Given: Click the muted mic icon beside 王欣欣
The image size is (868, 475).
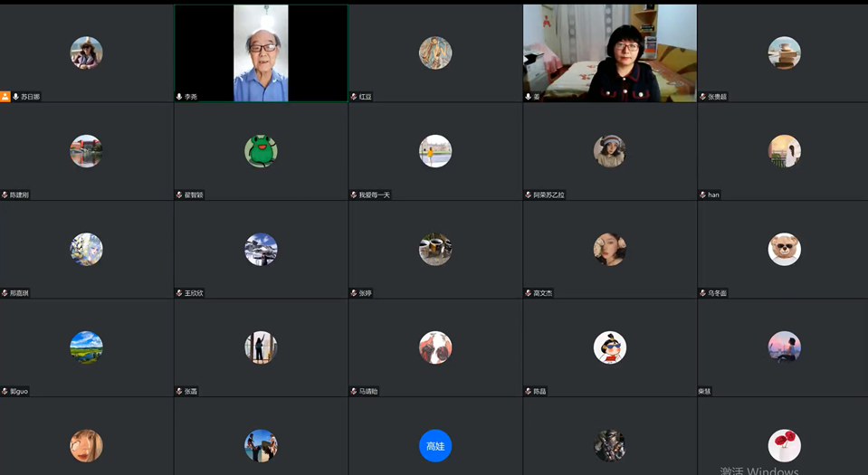Looking at the screenshot, I should coord(179,293).
